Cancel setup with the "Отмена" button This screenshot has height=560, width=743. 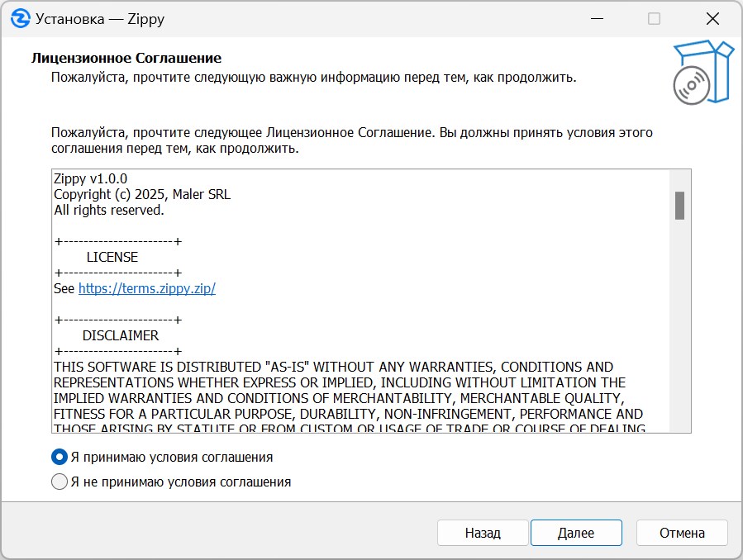click(x=682, y=533)
